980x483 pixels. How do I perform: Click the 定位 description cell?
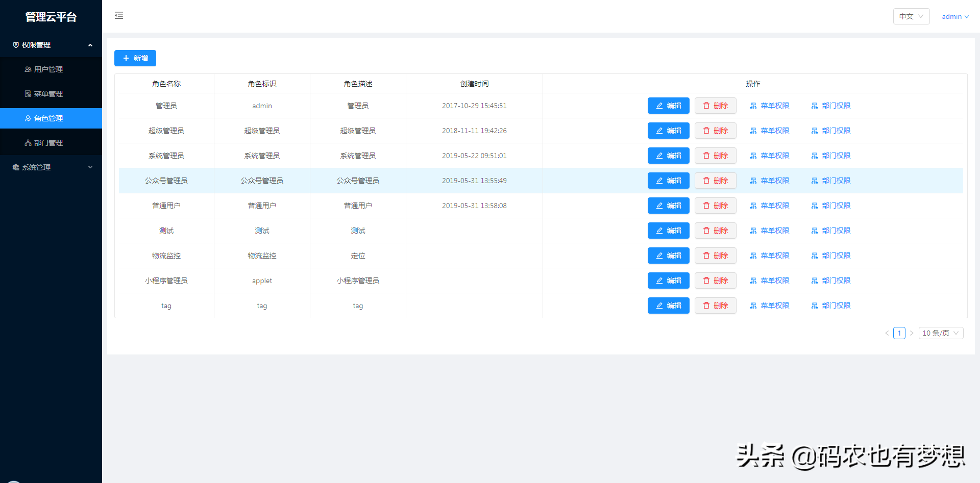358,256
